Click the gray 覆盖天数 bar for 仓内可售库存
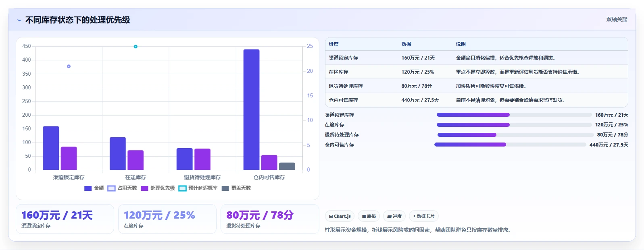644x250 pixels. point(287,166)
